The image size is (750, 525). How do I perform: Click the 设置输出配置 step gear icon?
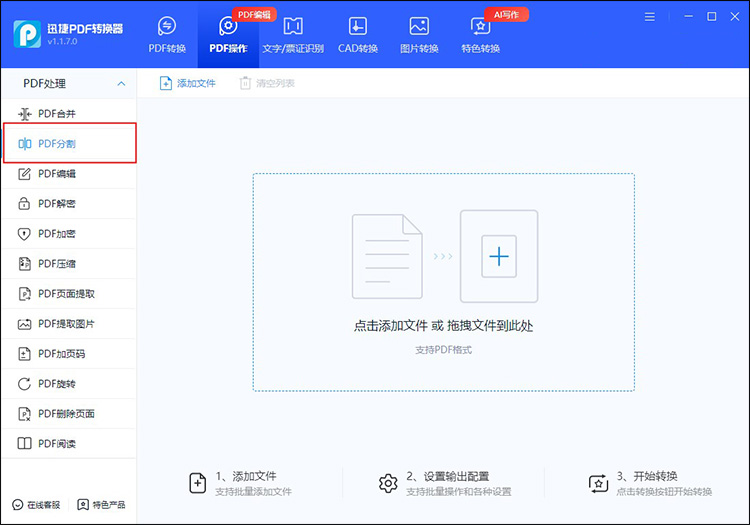388,484
